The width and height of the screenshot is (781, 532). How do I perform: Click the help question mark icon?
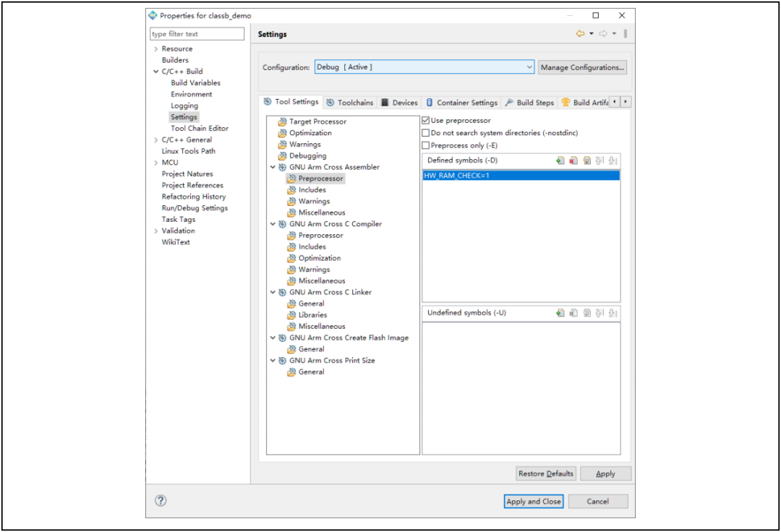coord(161,501)
